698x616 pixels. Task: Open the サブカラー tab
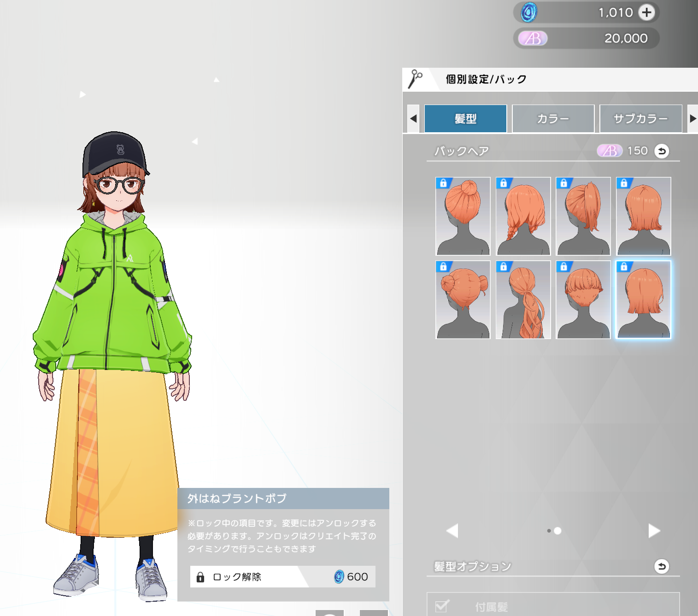click(640, 119)
